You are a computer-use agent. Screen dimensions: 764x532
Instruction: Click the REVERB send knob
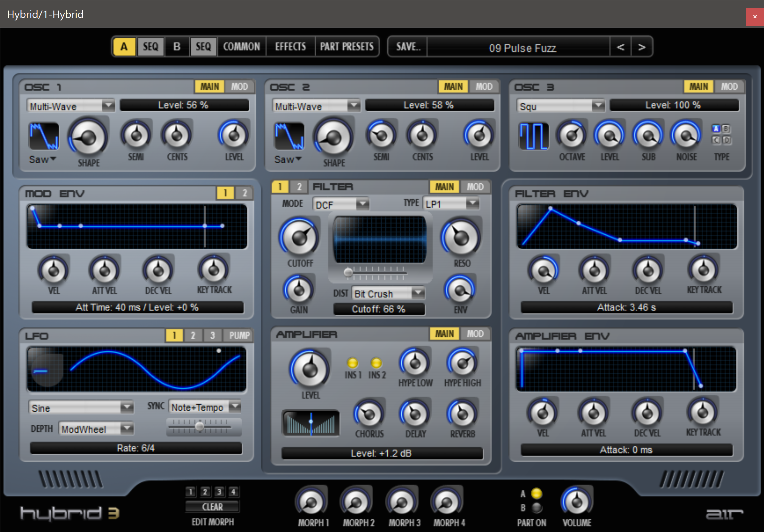pos(462,414)
